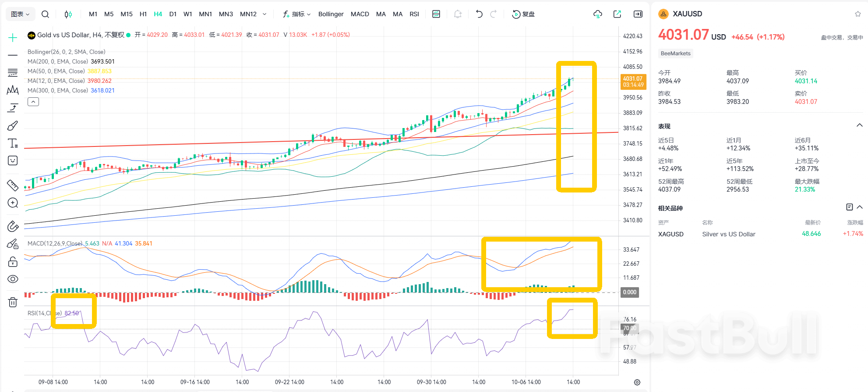868x392 pixels.
Task: Select the M15 timeframe
Action: 126,14
